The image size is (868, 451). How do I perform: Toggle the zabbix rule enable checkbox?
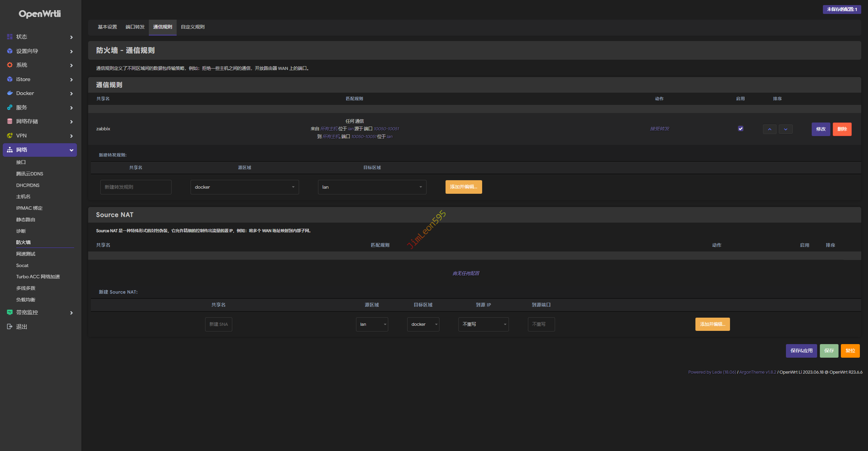click(741, 129)
